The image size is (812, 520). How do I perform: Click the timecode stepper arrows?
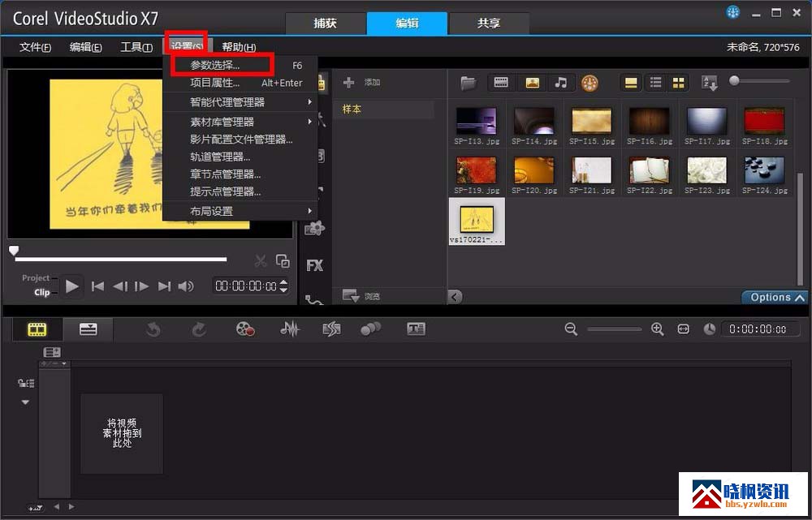[x=283, y=286]
